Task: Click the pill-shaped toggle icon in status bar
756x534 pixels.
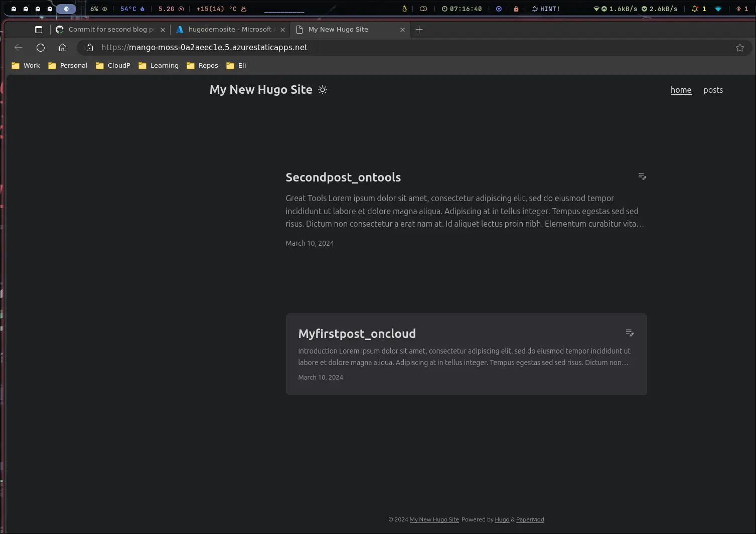Action: tap(423, 9)
